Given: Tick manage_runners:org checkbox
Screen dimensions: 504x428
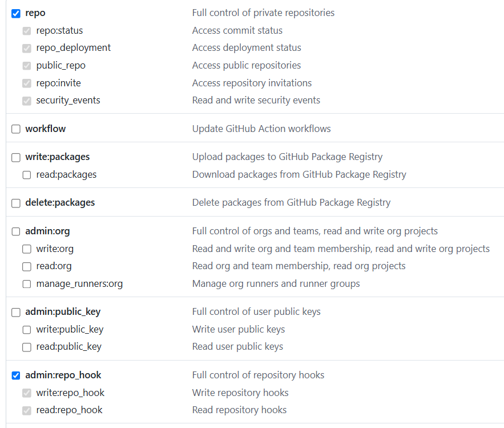Looking at the screenshot, I should click(x=27, y=284).
